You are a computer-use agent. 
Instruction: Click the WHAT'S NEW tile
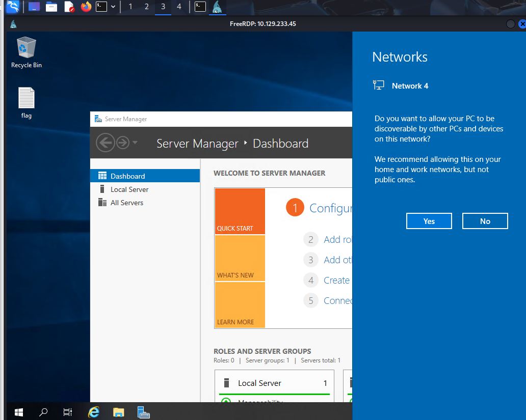point(240,258)
